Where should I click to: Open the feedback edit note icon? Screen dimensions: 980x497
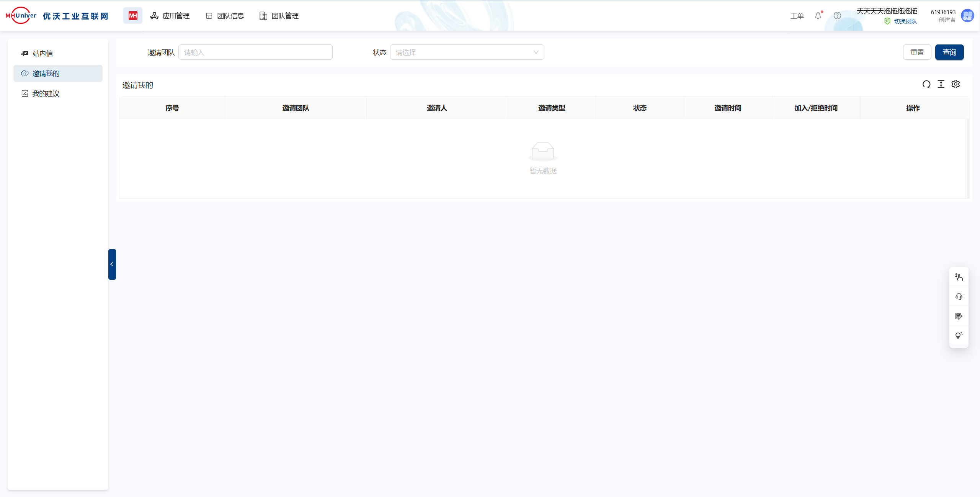pyautogui.click(x=959, y=316)
